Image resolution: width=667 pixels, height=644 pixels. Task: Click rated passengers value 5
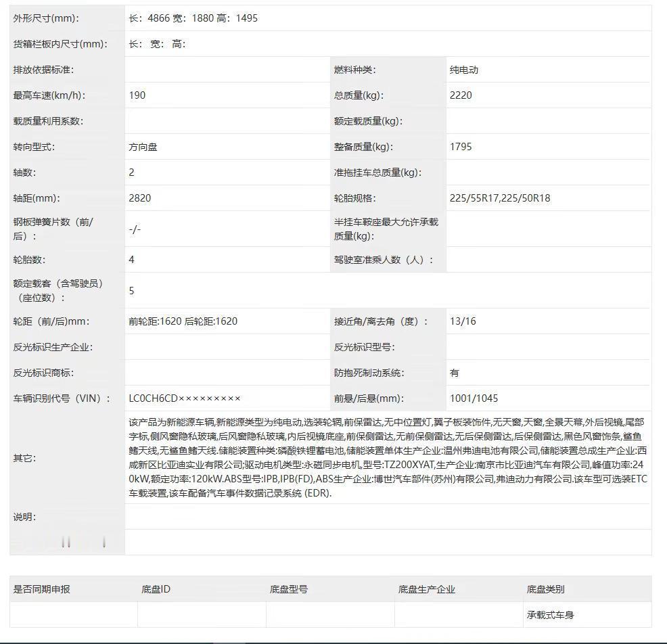coord(131,290)
